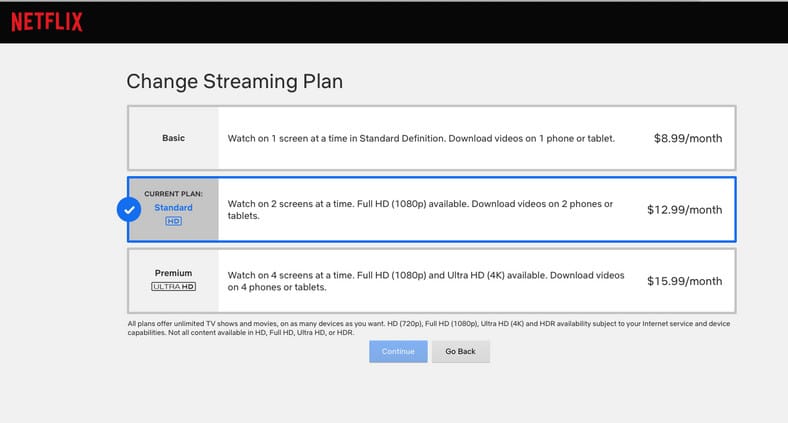Screen dimensions: 788x423
Task: Click the Go Back button
Action: [460, 352]
